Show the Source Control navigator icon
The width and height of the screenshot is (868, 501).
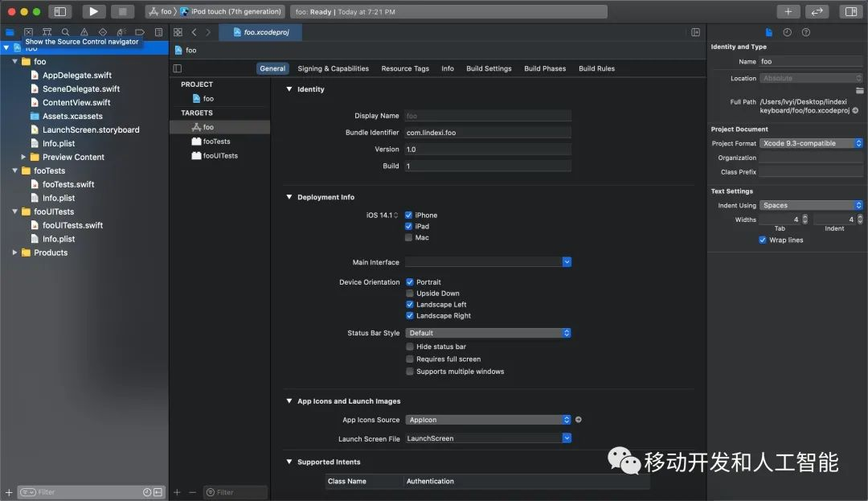[x=28, y=32]
